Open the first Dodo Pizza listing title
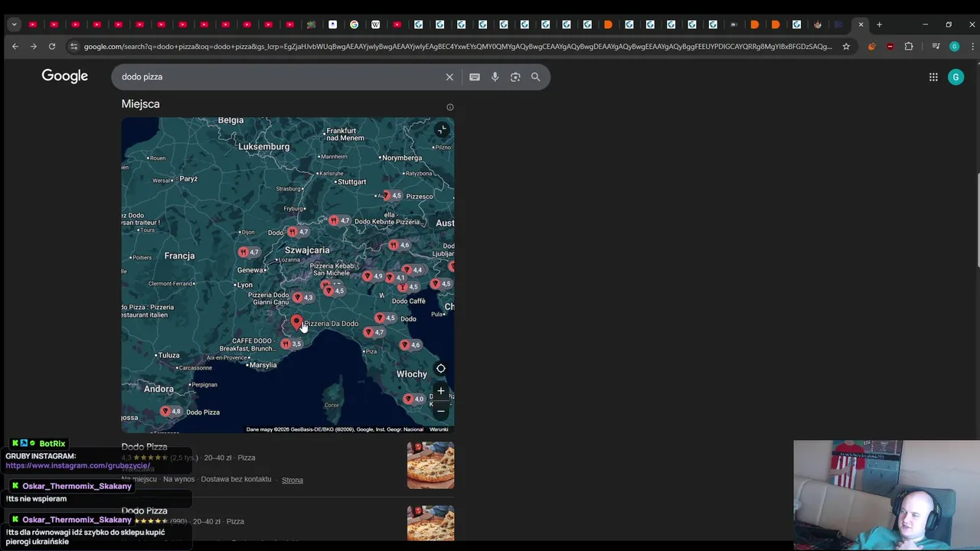 point(144,447)
